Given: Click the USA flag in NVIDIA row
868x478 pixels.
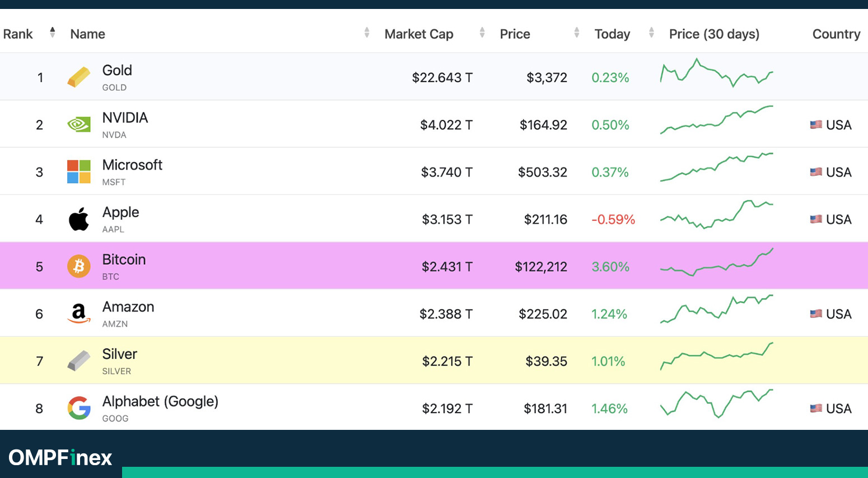Looking at the screenshot, I should pyautogui.click(x=816, y=125).
